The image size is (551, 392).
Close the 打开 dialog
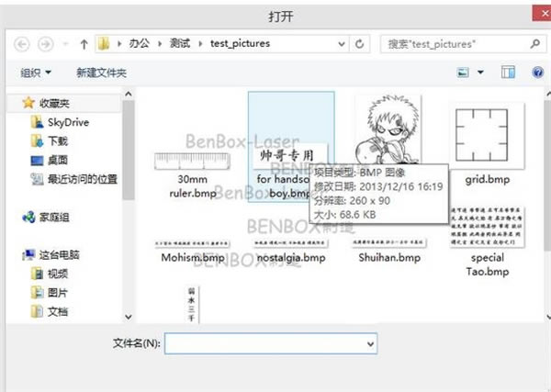point(543,14)
